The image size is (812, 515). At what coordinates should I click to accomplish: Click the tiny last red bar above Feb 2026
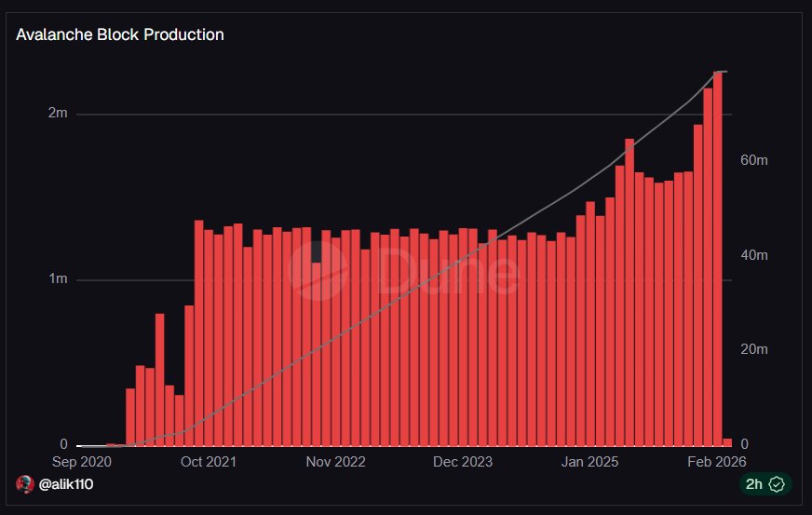click(727, 441)
